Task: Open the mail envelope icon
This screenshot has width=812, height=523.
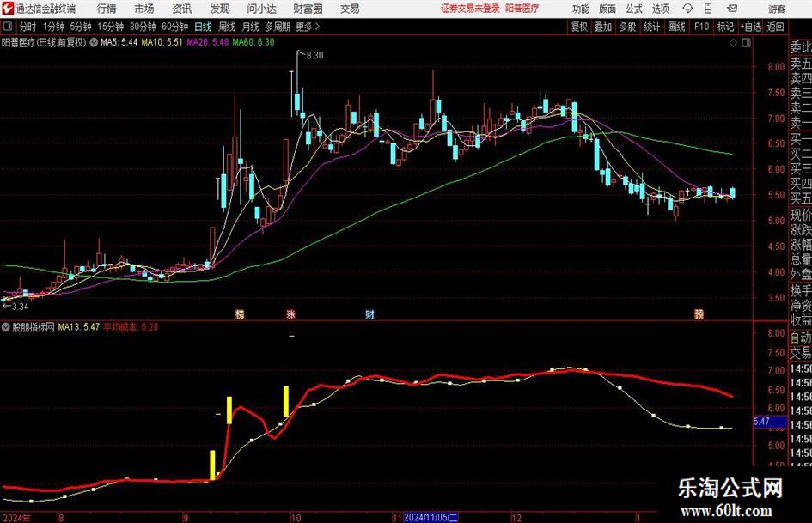Action: point(732,9)
